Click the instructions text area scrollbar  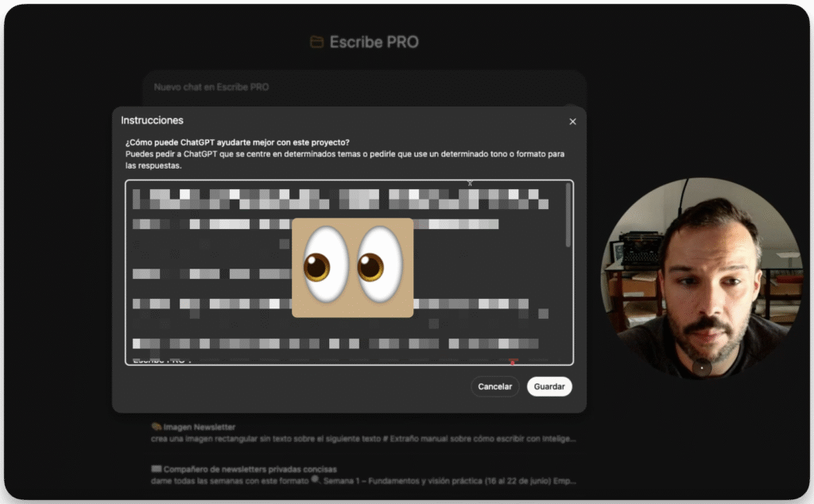pyautogui.click(x=568, y=215)
